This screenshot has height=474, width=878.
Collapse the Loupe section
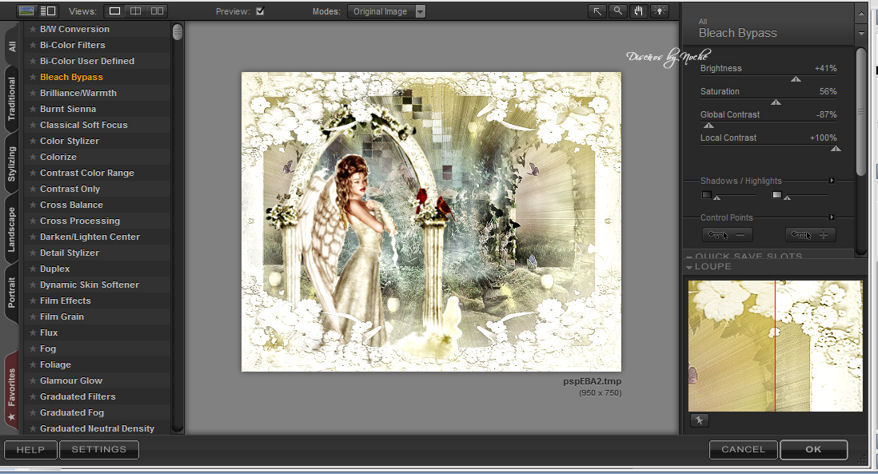coord(690,267)
